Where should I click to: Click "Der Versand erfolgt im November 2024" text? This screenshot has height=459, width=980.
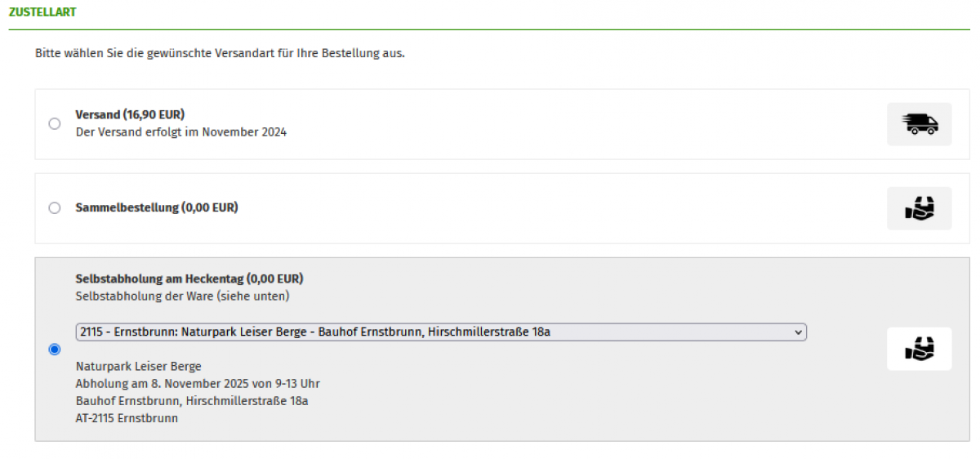(180, 131)
